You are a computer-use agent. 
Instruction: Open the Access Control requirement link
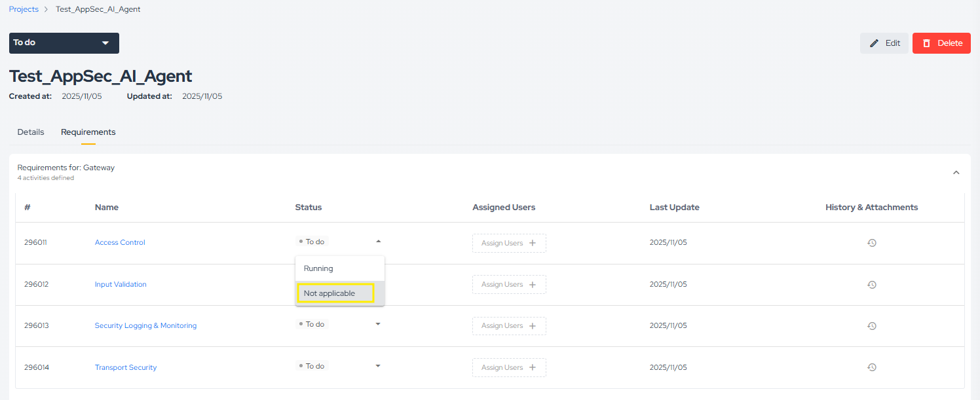(x=120, y=243)
